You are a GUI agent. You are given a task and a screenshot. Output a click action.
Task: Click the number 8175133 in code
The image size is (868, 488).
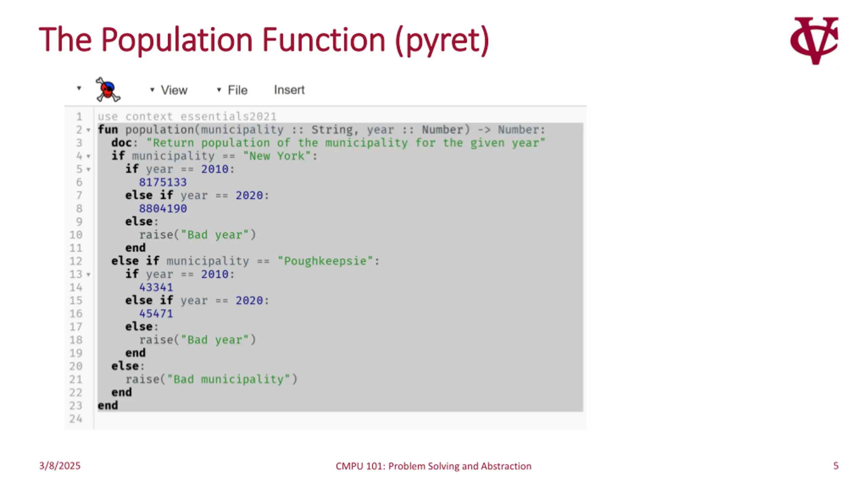coord(163,183)
